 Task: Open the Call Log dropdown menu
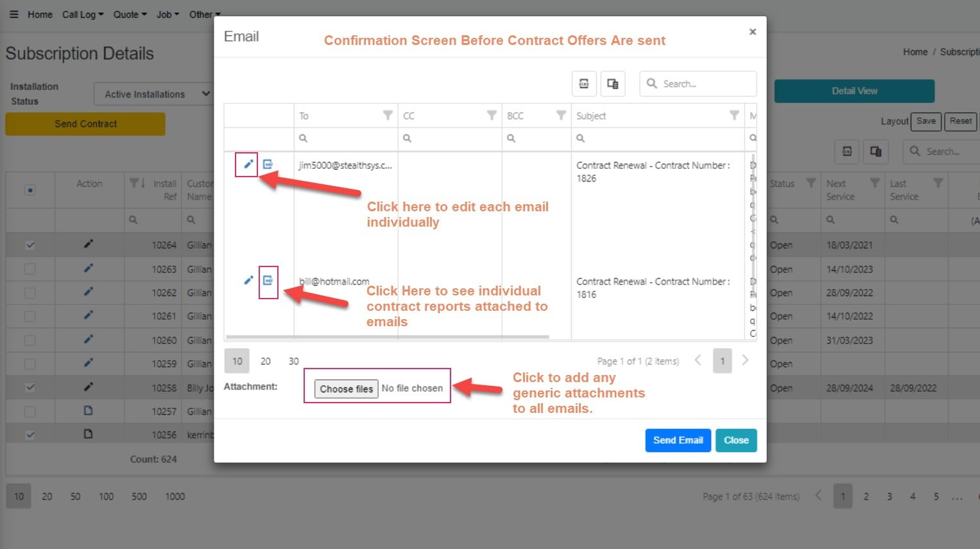coord(82,14)
